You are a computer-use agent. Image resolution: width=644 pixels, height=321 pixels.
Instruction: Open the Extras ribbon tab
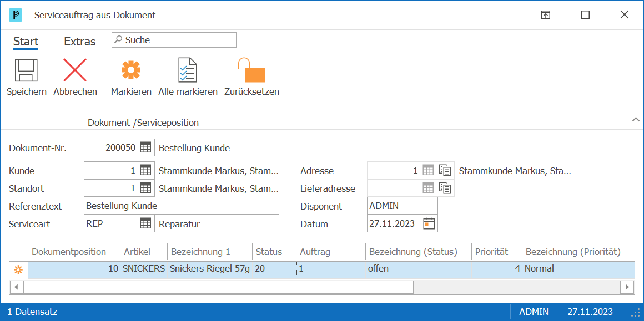pyautogui.click(x=80, y=42)
